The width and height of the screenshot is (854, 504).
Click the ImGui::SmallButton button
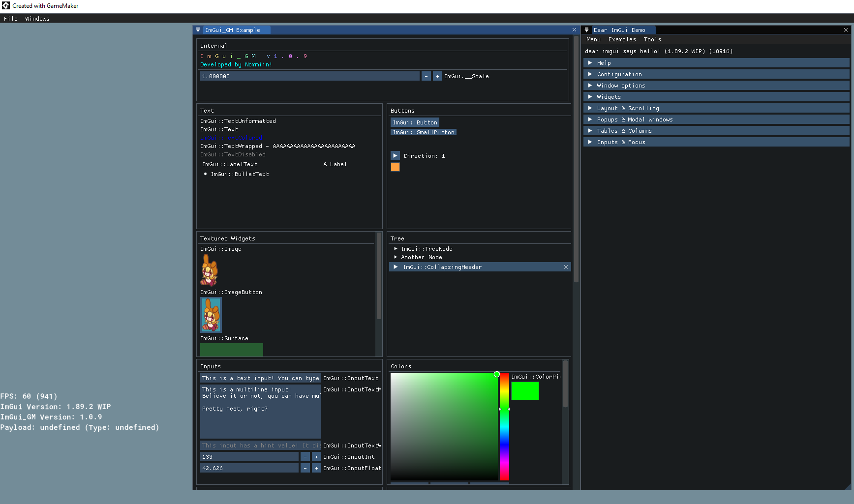423,132
